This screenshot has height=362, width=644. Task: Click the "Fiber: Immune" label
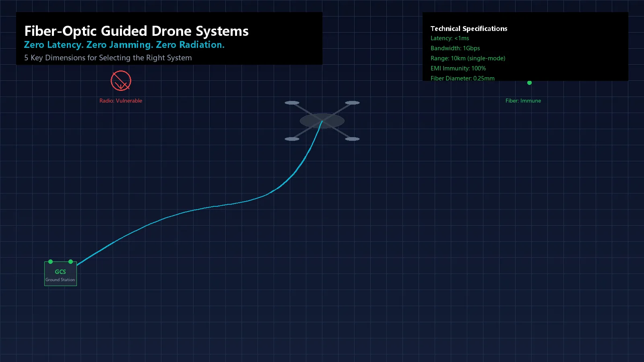click(523, 101)
